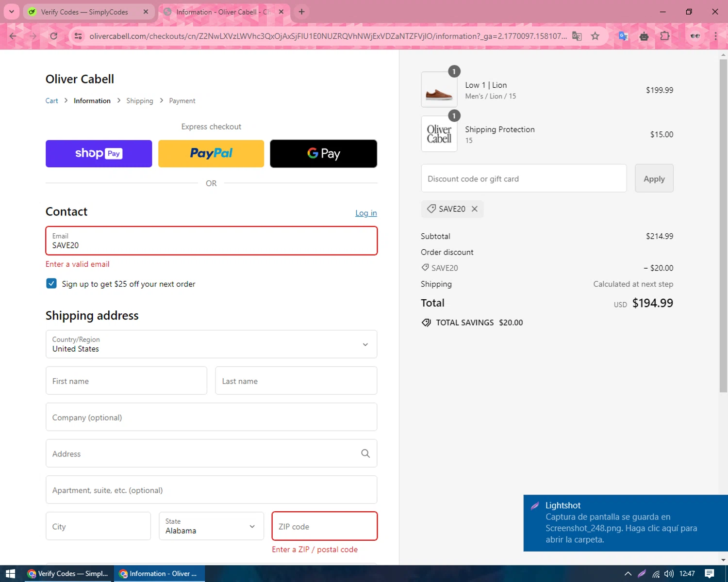Focus the City field
The height and width of the screenshot is (582, 728).
coord(98,526)
